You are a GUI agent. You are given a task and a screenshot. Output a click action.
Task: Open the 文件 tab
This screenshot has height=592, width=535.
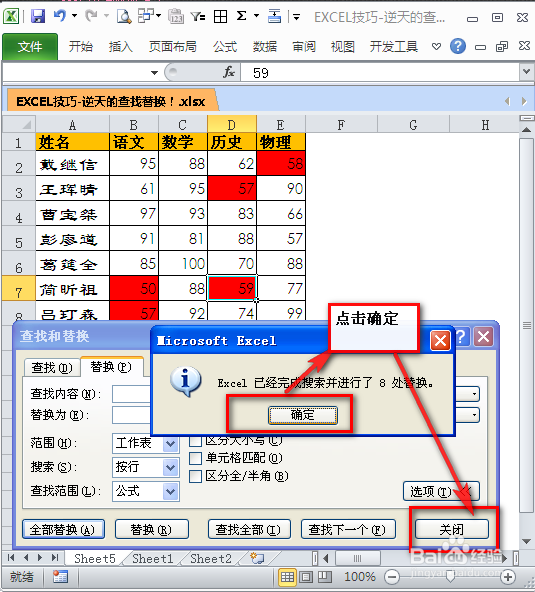tap(30, 46)
